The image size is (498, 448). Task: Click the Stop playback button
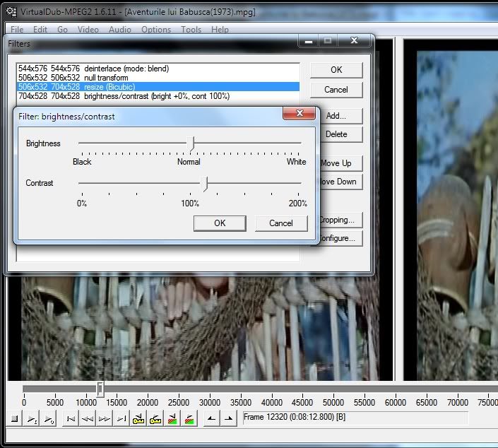coord(15,419)
